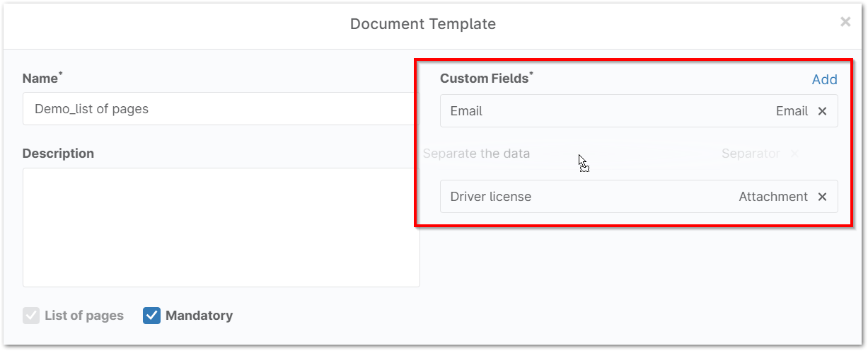Remove the Email custom field
868x351 pixels.
[x=822, y=111]
